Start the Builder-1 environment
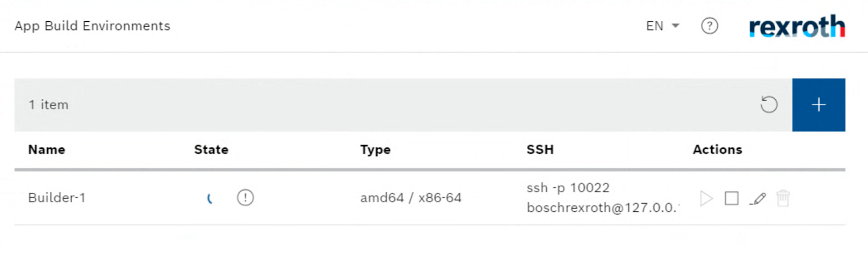 (x=706, y=198)
